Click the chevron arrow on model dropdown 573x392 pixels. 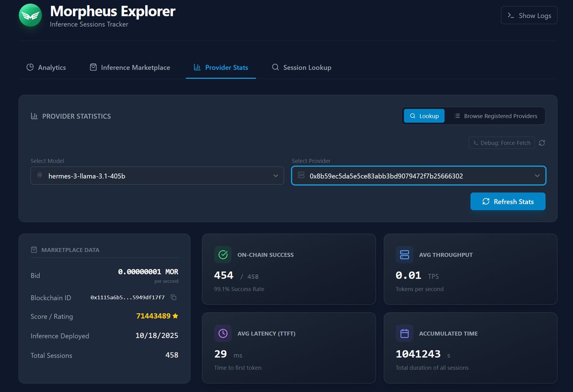[x=276, y=176]
